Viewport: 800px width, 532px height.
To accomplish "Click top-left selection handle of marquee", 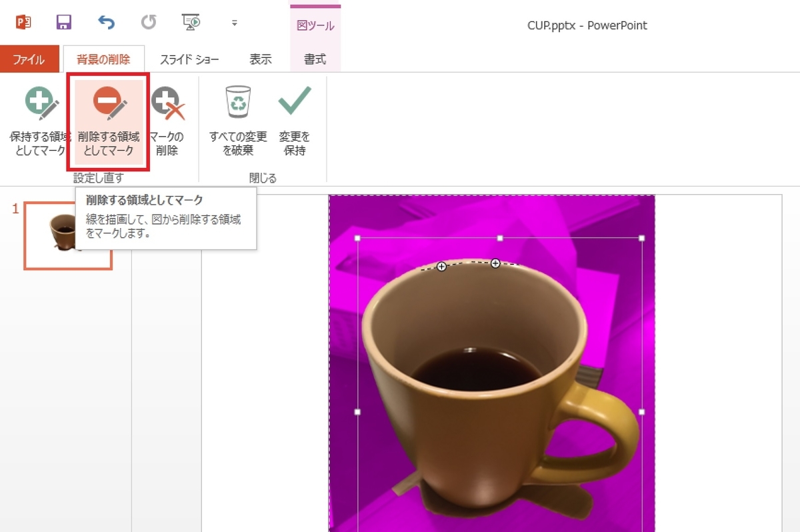I will click(x=357, y=238).
